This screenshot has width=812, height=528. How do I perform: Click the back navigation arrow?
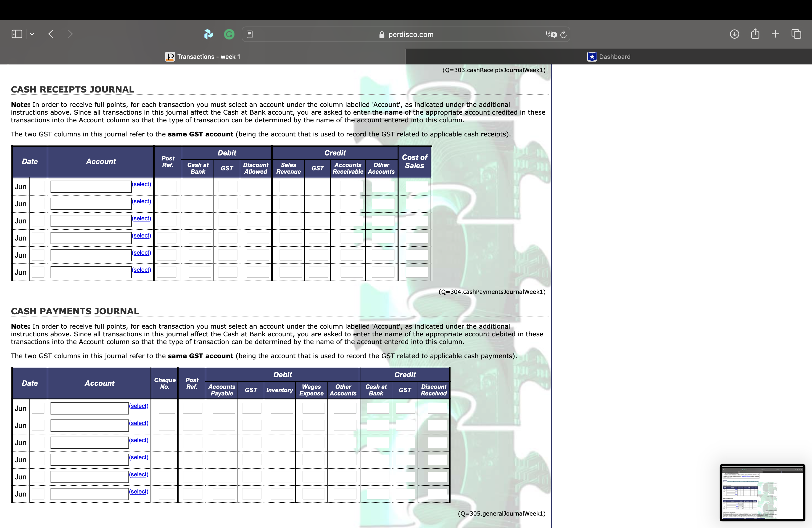pyautogui.click(x=51, y=34)
